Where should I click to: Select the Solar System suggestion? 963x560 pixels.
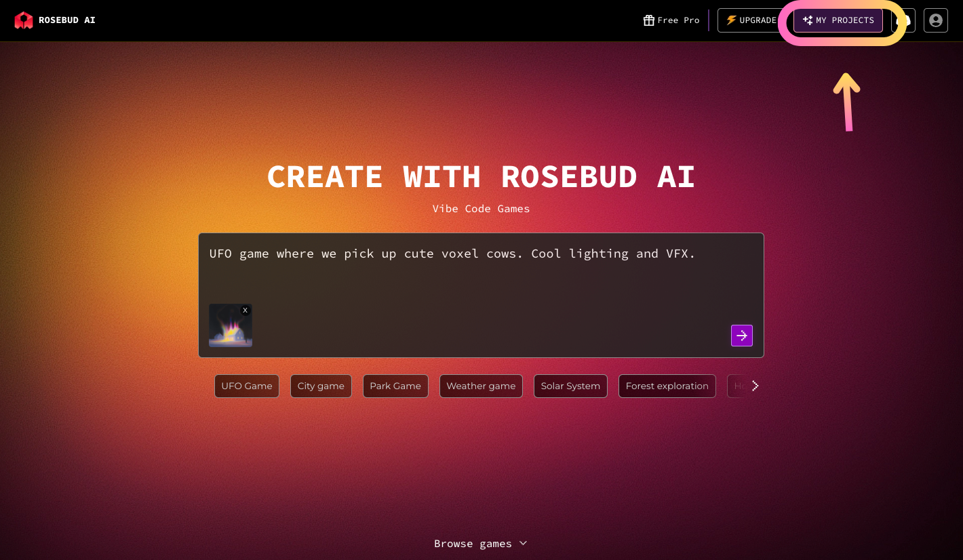570,386
